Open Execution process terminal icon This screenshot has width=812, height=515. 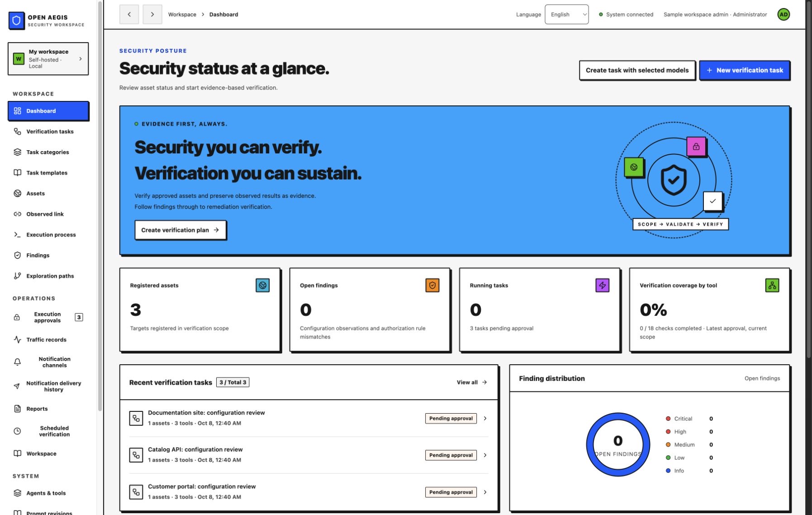click(x=17, y=234)
